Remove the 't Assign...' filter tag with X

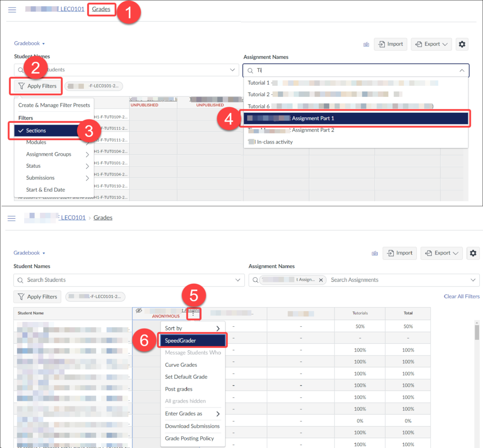tap(321, 280)
